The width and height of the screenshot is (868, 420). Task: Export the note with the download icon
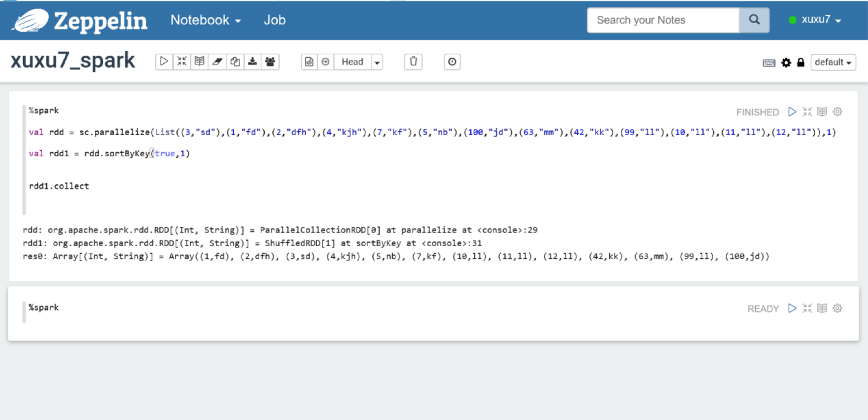coord(252,62)
